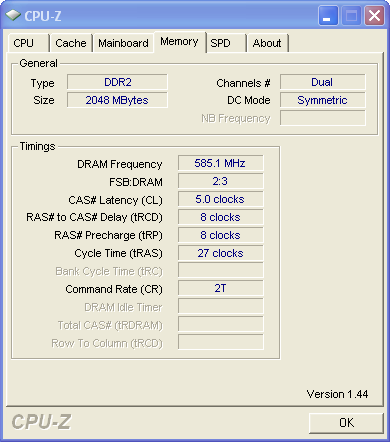
Task: Click the Cycle Time (tRAS) label
Action: (118, 253)
